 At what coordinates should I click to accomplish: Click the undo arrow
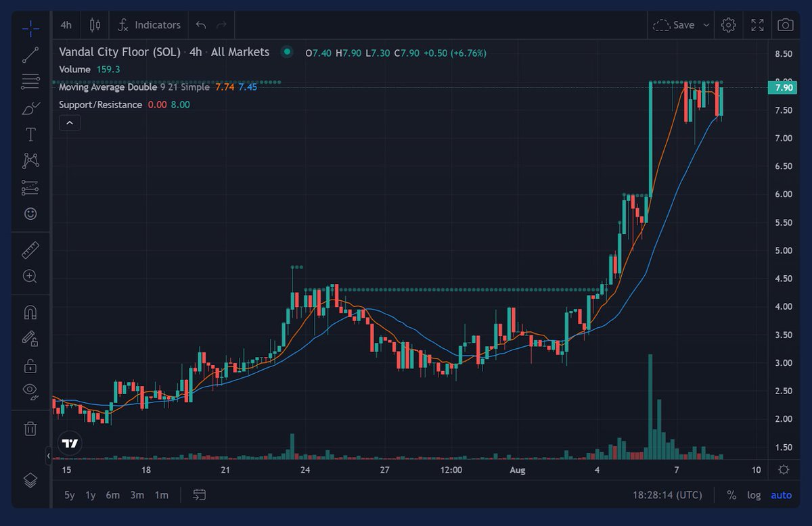tap(200, 25)
